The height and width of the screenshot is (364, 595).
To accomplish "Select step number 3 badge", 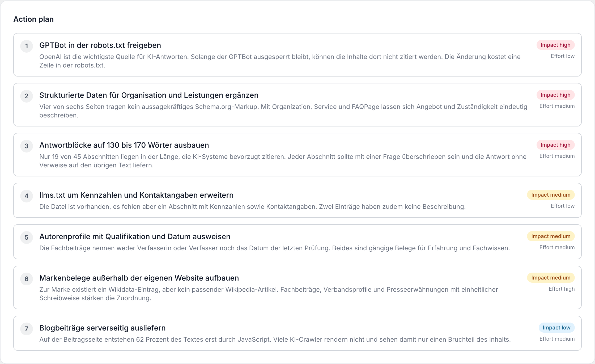I will click(x=27, y=146).
